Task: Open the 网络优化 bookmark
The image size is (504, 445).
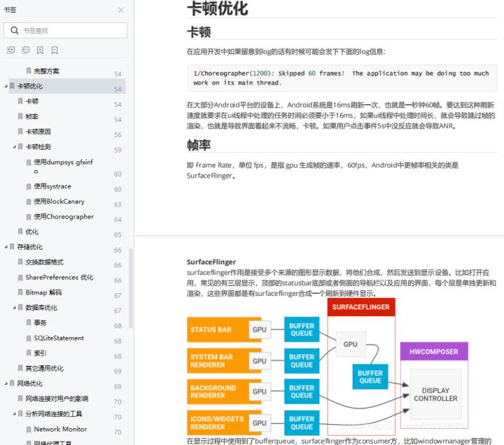Action: point(29,383)
